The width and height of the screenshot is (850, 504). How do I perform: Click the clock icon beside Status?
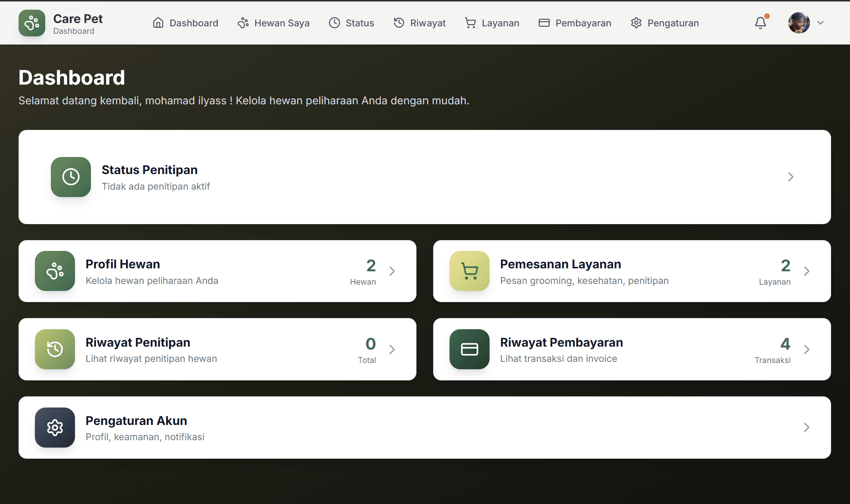pos(334,23)
